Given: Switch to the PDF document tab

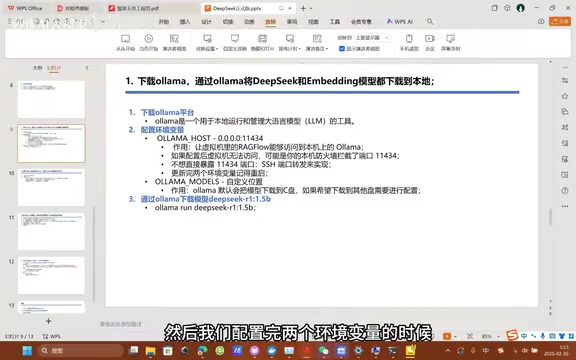Looking at the screenshot, I should [138, 8].
